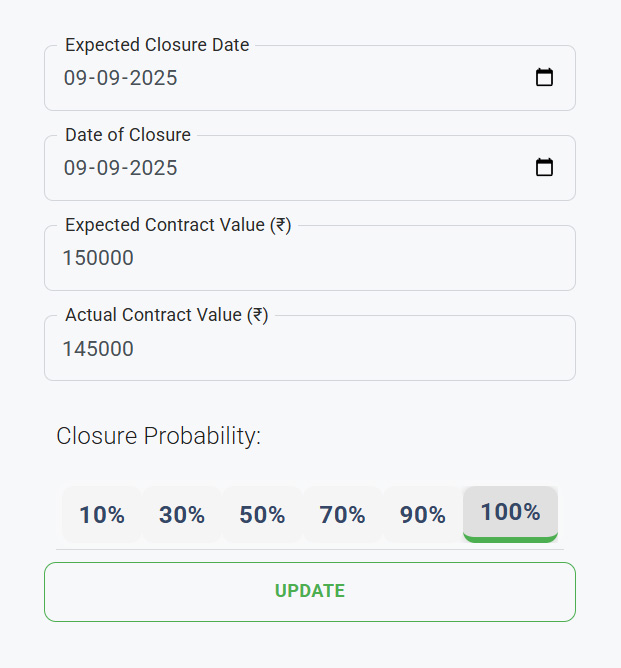Screen dimensions: 621x668
Task: Click the "Expected Closure Date" field label
Action: (x=157, y=45)
